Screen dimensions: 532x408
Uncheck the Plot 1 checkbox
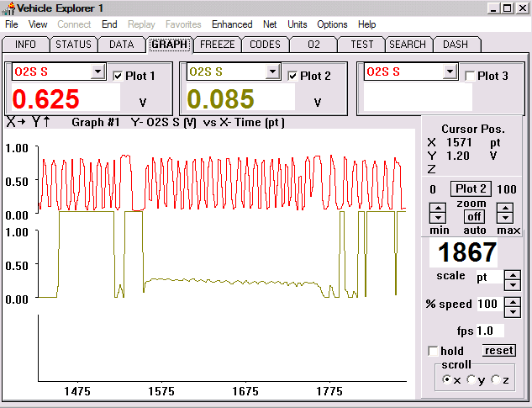coord(118,76)
